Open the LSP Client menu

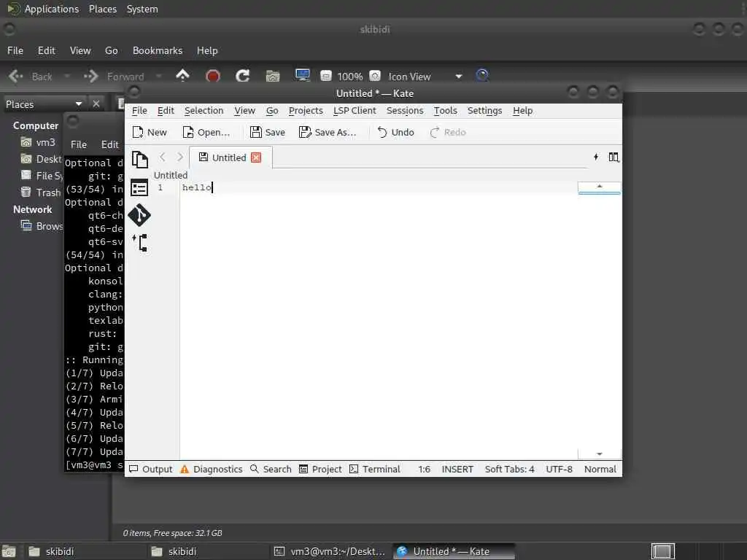tap(355, 111)
